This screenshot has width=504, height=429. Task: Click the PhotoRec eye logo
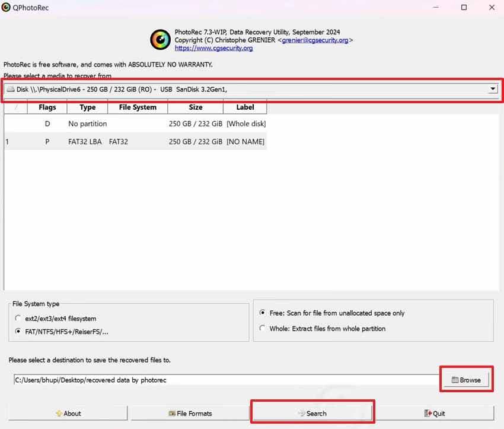[x=161, y=40]
